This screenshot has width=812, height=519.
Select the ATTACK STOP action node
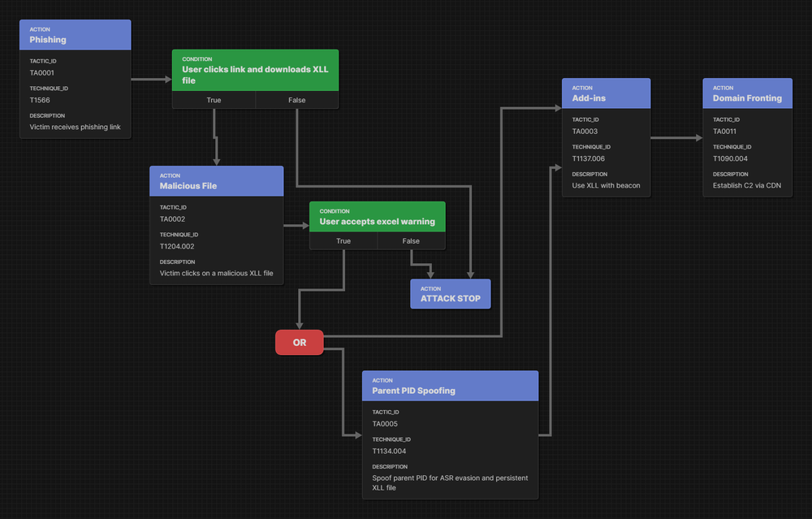pos(450,294)
